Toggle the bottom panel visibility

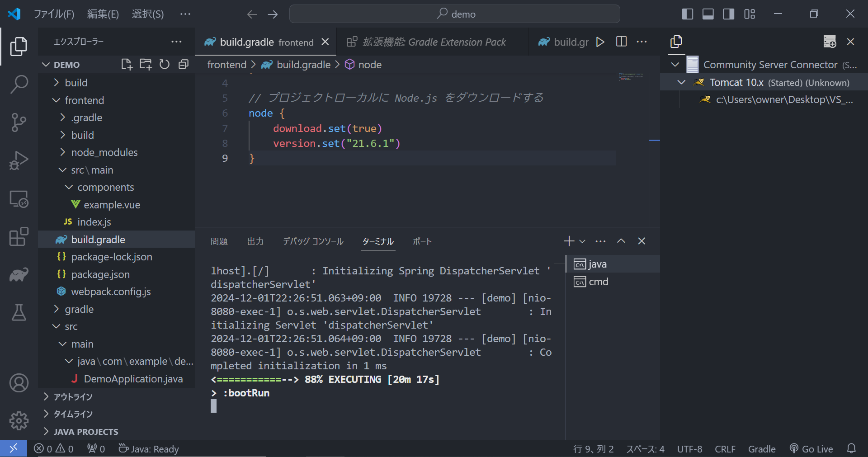tap(708, 14)
